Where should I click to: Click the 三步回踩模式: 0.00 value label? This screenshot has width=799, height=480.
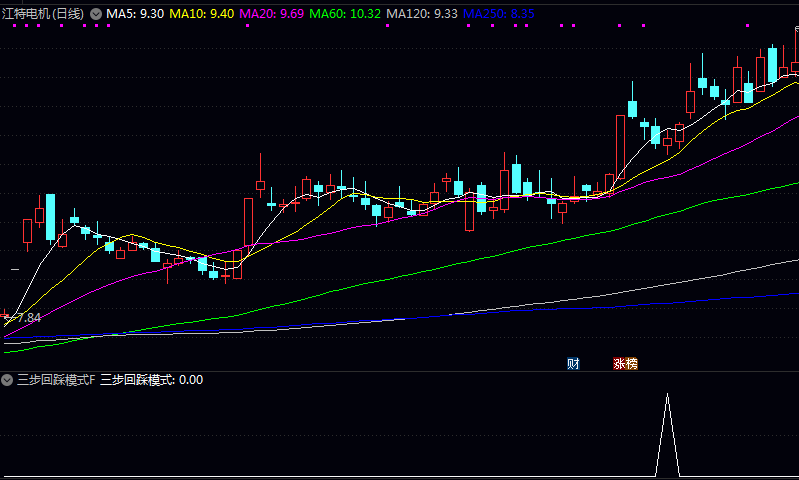tap(152, 380)
